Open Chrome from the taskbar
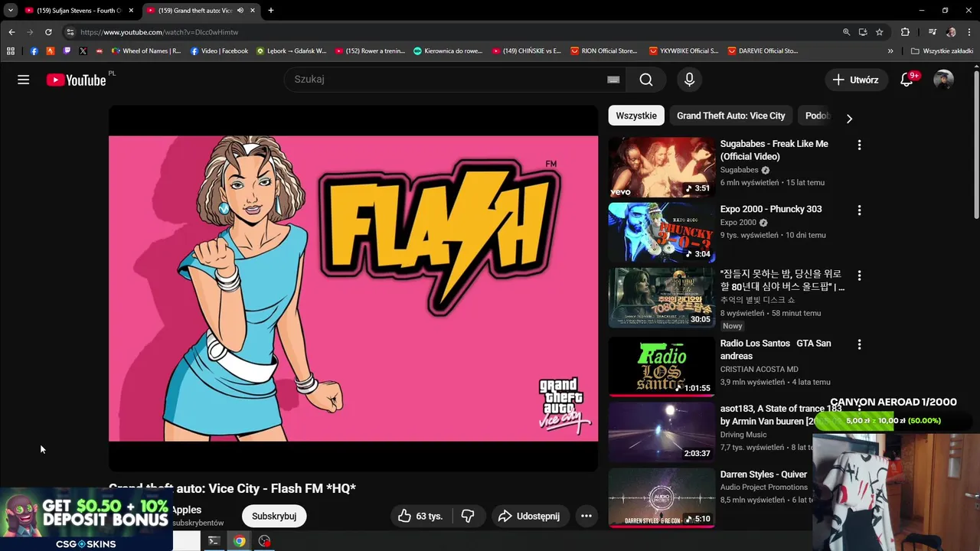The width and height of the screenshot is (980, 551). [240, 541]
